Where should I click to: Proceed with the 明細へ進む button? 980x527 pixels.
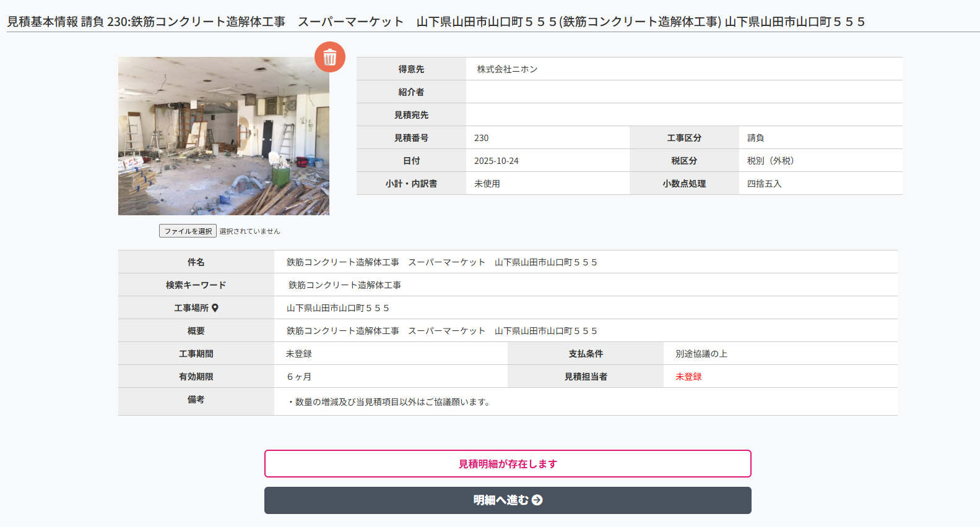point(508,500)
